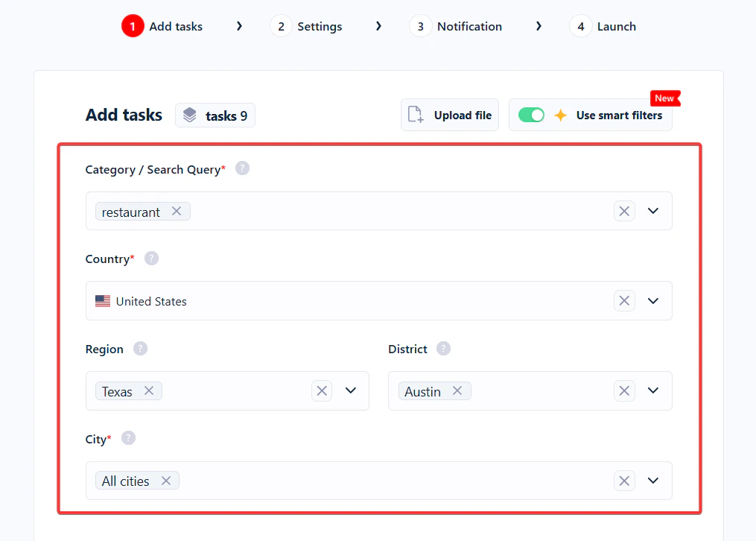Click the Add tasks heading

pyautogui.click(x=124, y=115)
